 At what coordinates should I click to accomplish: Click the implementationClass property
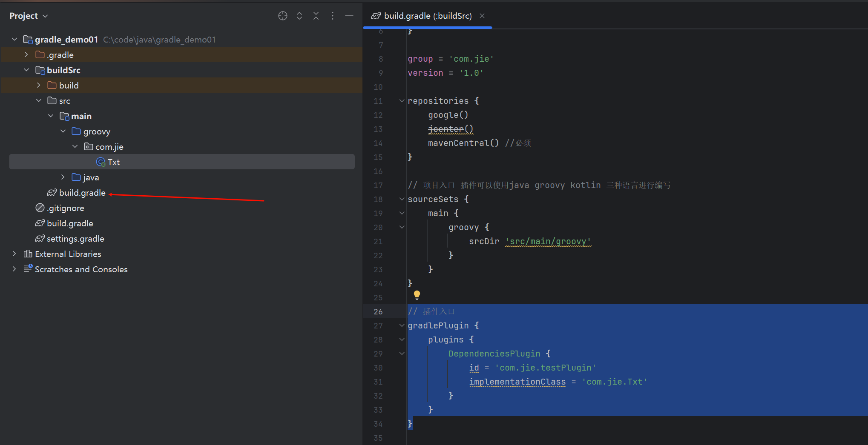[517, 382]
